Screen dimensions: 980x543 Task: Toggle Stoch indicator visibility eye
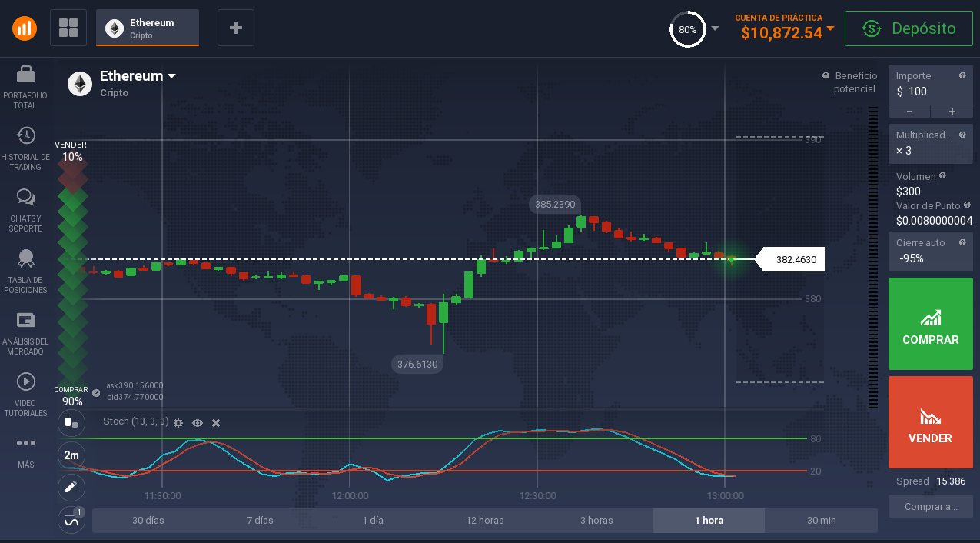pos(198,423)
